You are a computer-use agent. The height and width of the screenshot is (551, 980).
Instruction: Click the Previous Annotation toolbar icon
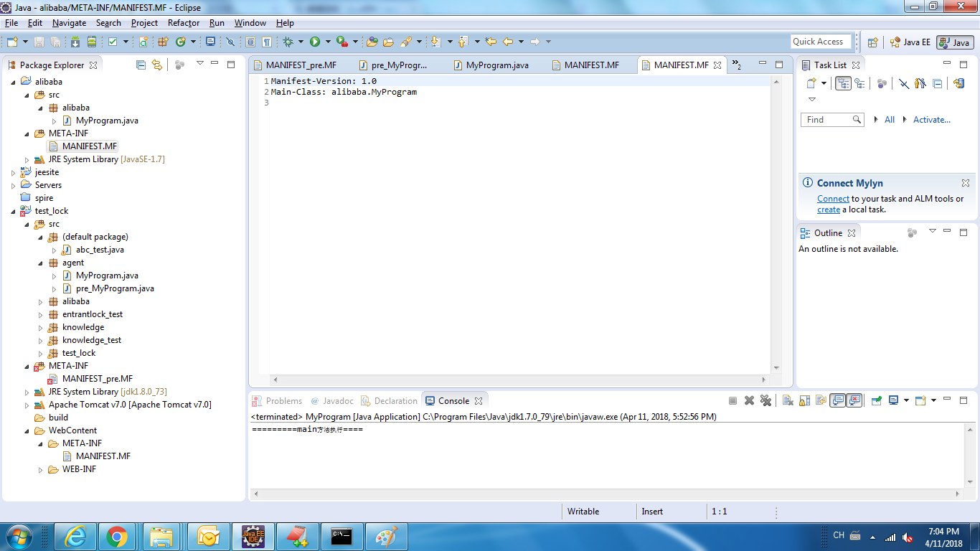point(463,42)
